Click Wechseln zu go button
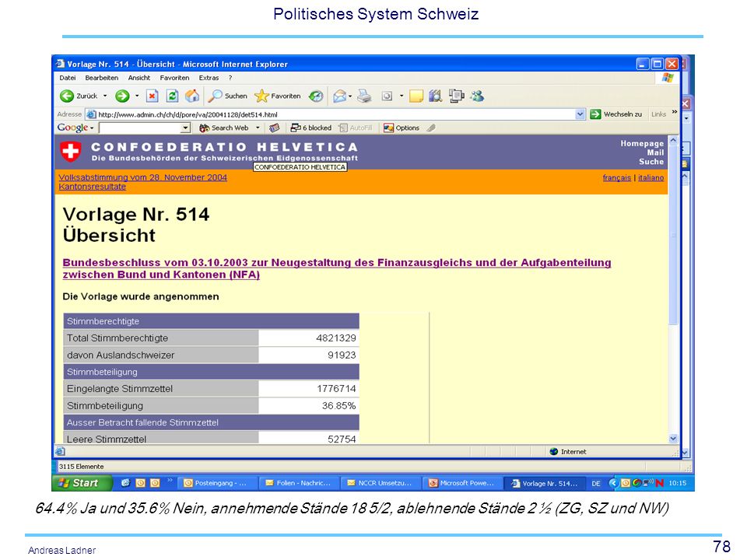 pos(616,114)
